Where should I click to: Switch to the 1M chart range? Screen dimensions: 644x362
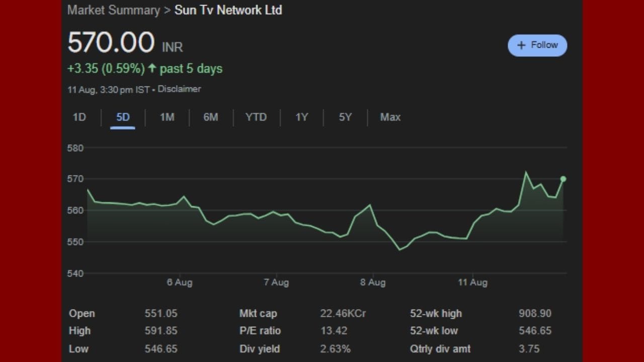pos(167,117)
